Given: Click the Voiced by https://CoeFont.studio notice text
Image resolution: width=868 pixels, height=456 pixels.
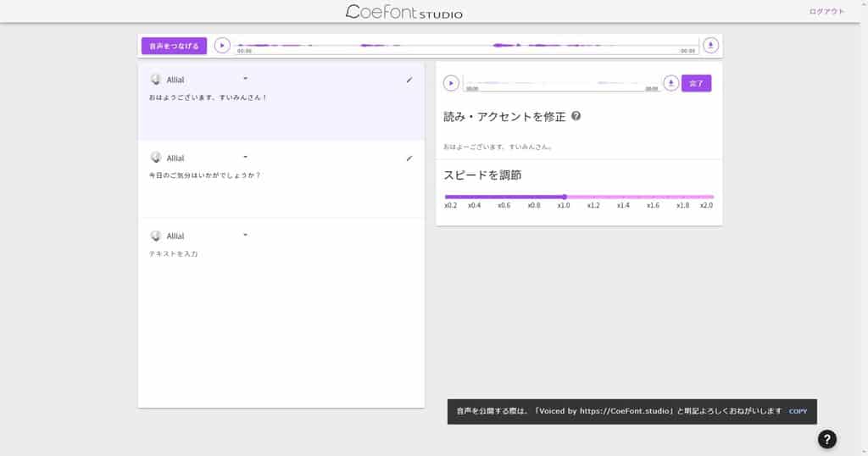Looking at the screenshot, I should [619, 411].
